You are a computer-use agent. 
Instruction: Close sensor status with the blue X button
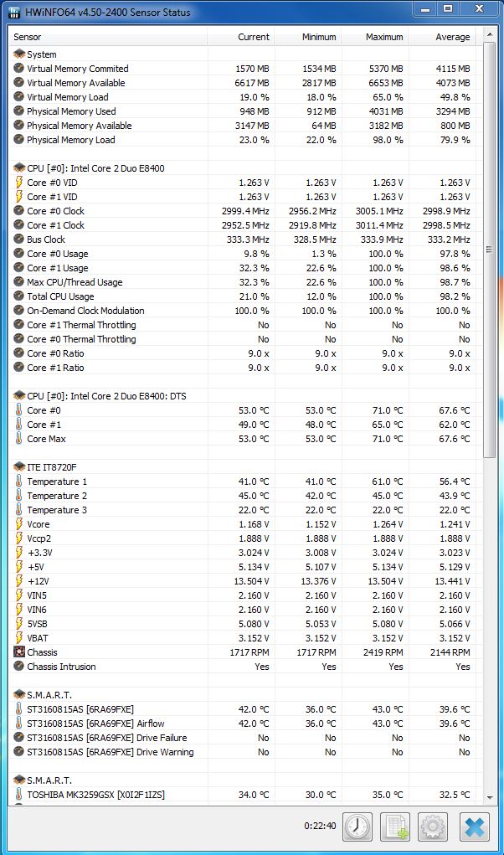click(474, 826)
